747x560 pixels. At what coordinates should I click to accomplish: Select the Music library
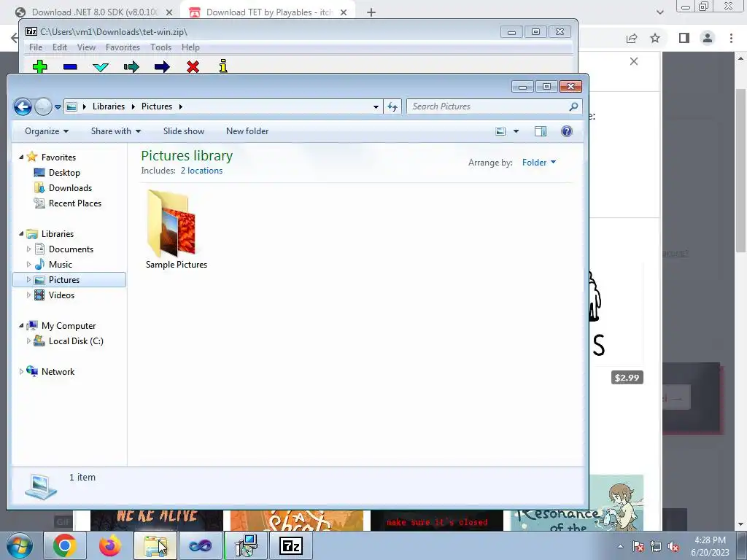[60, 265]
